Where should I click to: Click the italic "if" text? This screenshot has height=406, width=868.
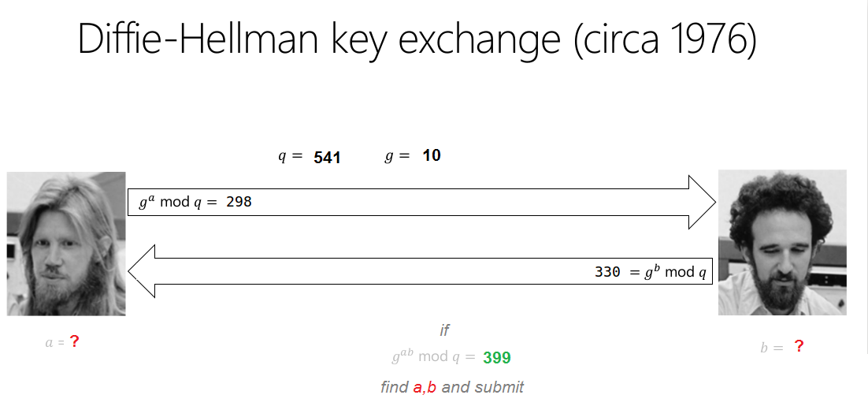click(x=444, y=330)
